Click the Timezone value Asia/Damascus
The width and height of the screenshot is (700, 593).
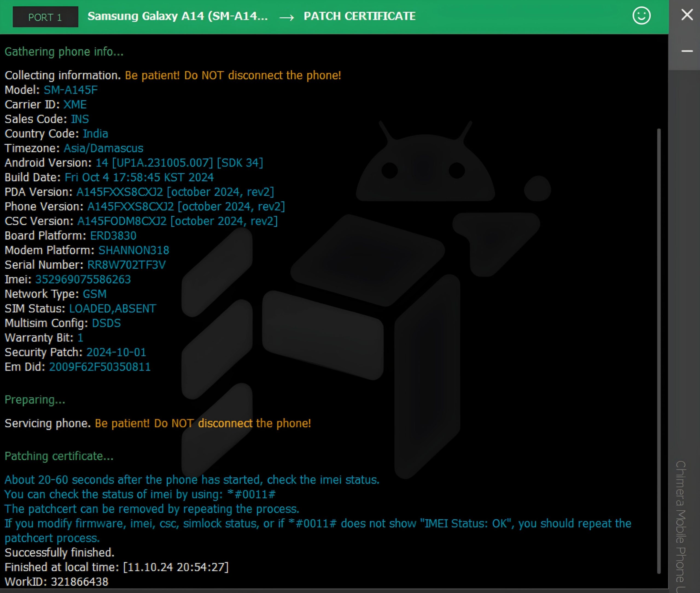pos(104,148)
